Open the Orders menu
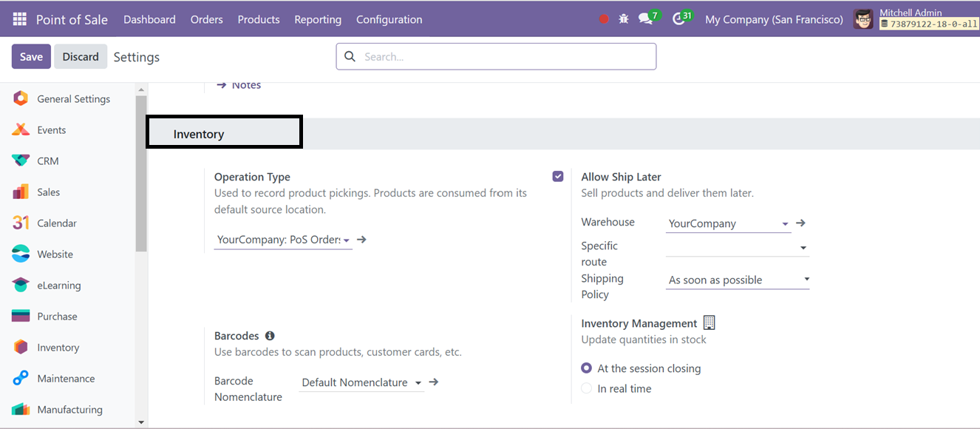The image size is (980, 429). (x=206, y=19)
